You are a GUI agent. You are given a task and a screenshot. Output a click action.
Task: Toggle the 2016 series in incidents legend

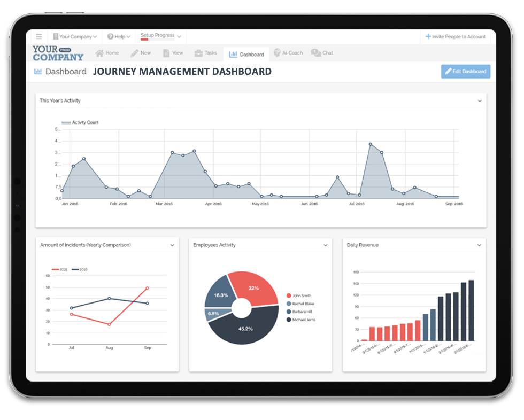pos(80,269)
